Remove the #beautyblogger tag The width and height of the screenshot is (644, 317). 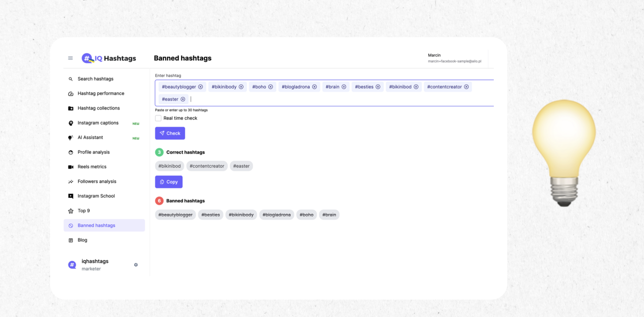pyautogui.click(x=200, y=87)
